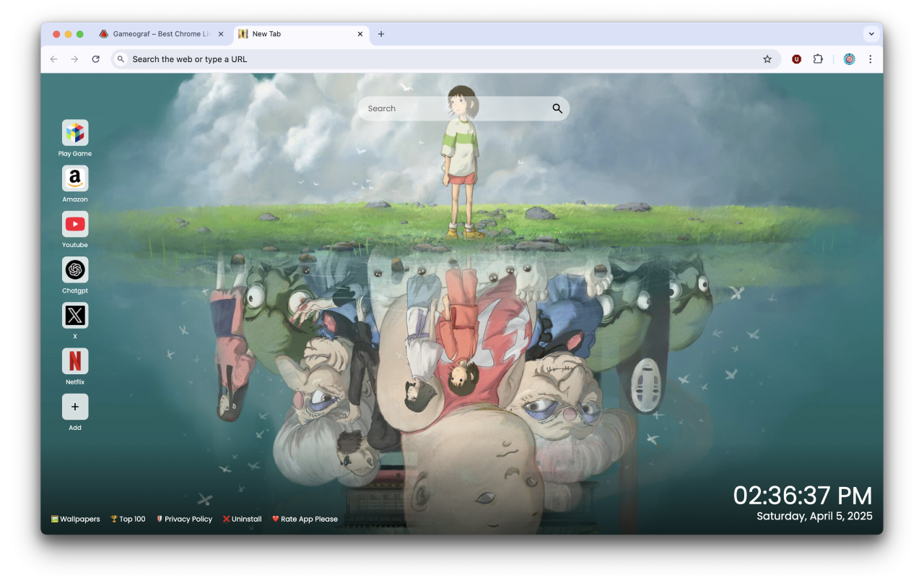Close the Chrome window with the red button
This screenshot has width=924, height=578.
[56, 34]
